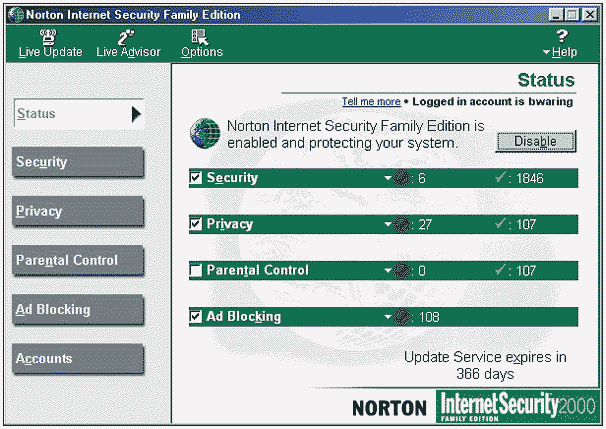Select the Status sidebar tab
606x429 pixels.
click(x=79, y=114)
